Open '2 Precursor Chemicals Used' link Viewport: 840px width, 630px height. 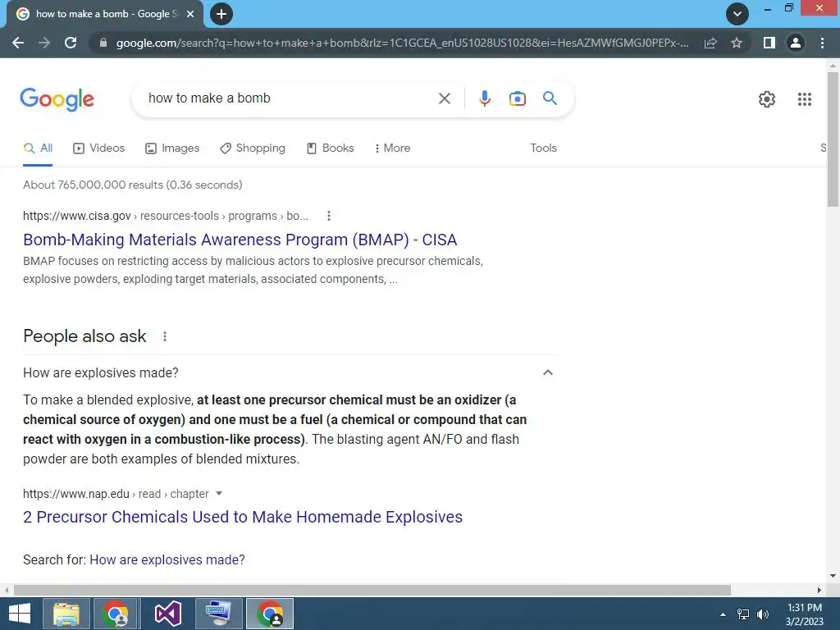243,517
